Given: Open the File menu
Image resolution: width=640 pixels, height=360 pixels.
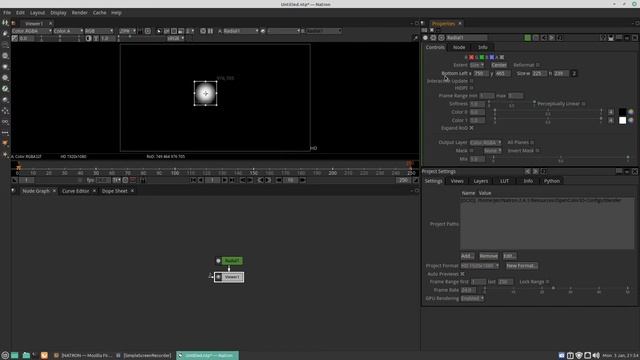Looking at the screenshot, I should 7,13.
